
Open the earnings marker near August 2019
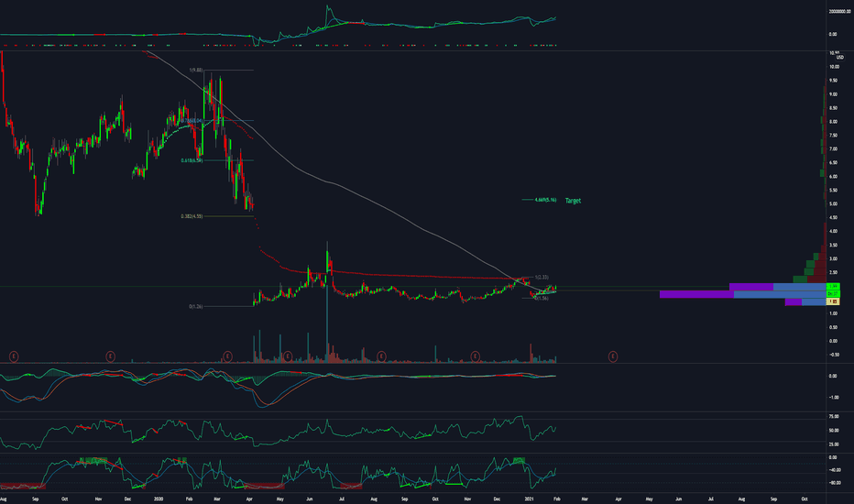(14, 356)
